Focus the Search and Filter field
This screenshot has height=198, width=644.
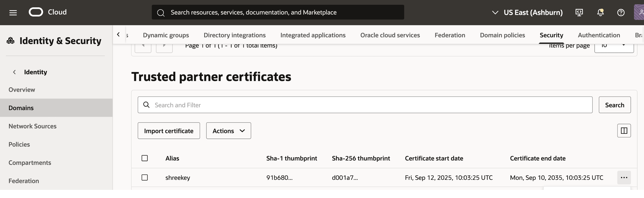[365, 105]
